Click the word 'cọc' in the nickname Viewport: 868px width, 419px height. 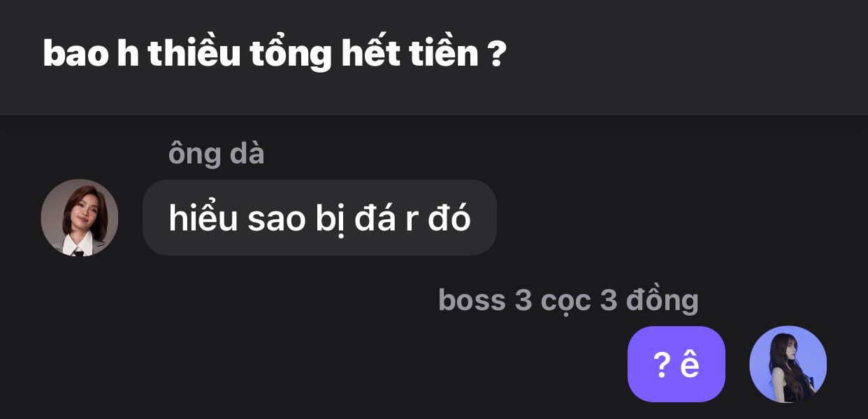click(565, 300)
